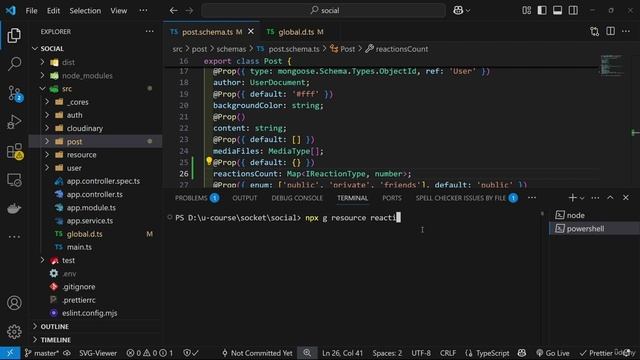The image size is (640, 360).
Task: Open errors and warnings status item
Action: point(149,353)
